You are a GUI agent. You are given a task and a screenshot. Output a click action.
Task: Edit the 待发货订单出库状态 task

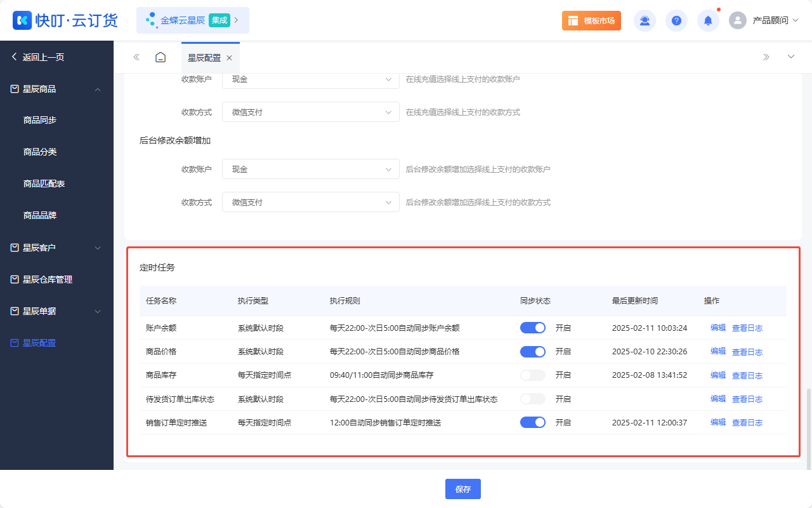coord(718,398)
